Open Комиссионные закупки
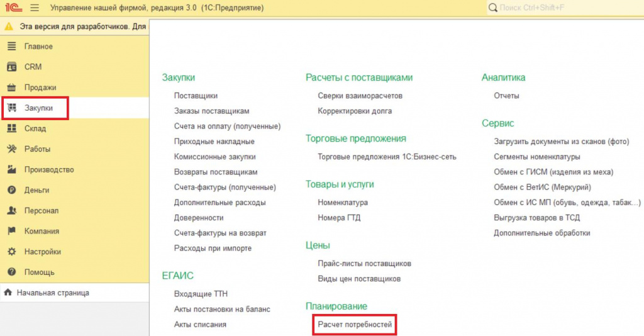 click(214, 157)
